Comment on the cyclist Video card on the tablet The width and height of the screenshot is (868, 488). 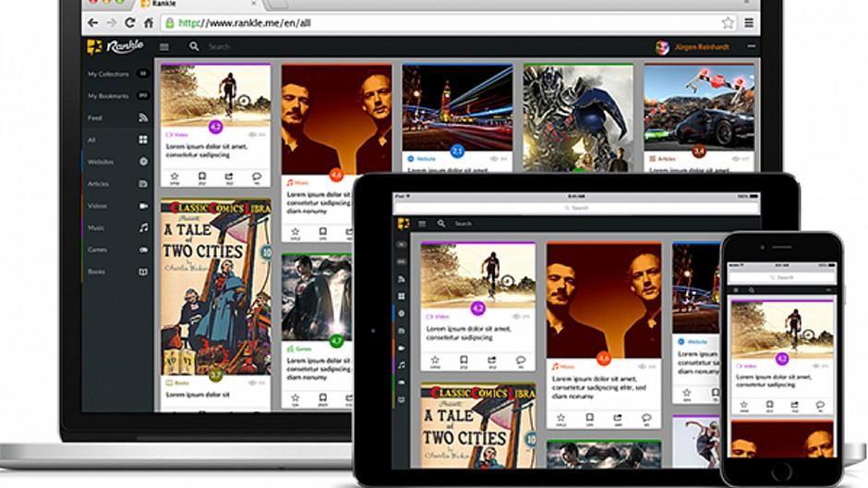point(521,361)
